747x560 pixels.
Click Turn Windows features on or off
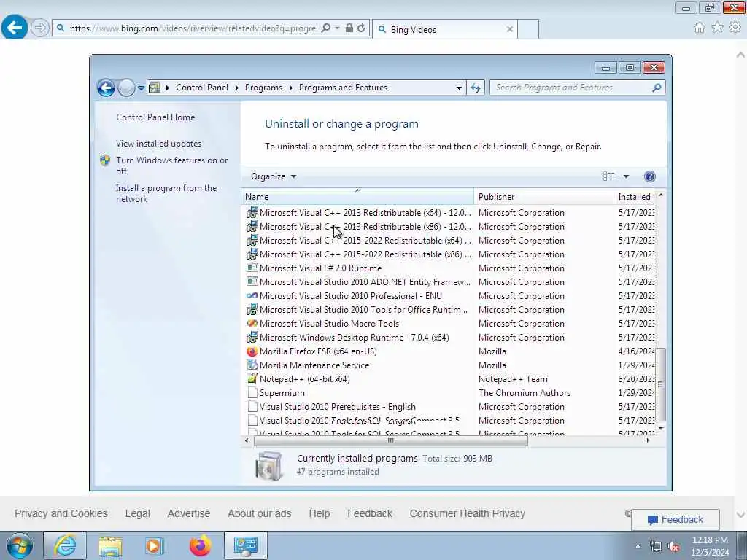172,166
